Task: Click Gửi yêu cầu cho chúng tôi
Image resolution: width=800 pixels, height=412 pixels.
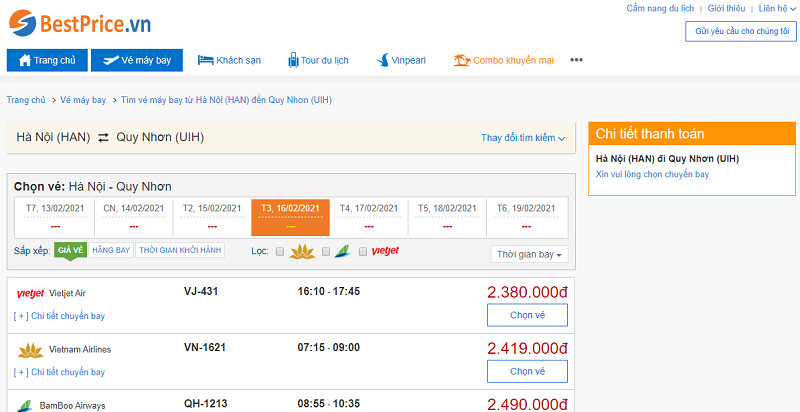Action: [x=742, y=31]
